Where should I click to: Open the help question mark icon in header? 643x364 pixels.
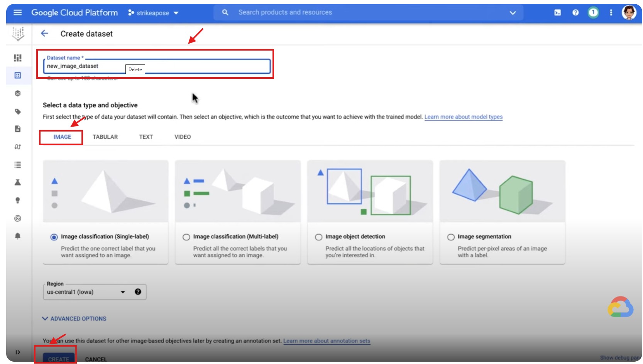point(575,13)
